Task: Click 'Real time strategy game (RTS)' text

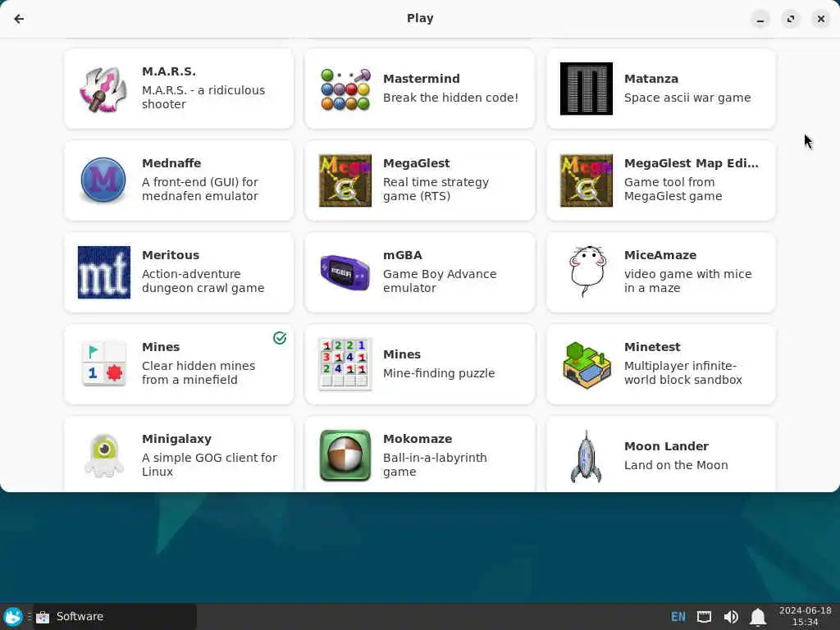Action: pyautogui.click(x=436, y=189)
